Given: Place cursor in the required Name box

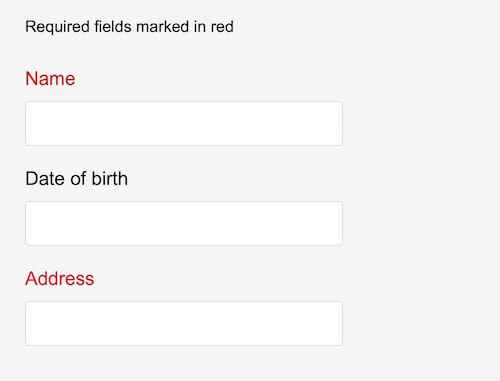Looking at the screenshot, I should 184,124.
